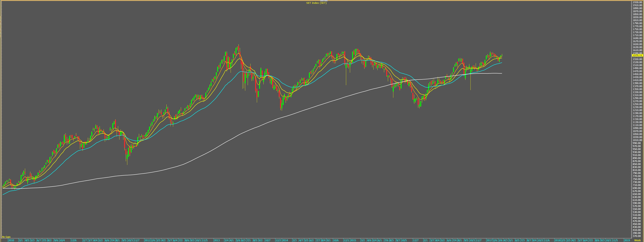
Task: Select the 2014 label on time axis
Action: pos(285,240)
